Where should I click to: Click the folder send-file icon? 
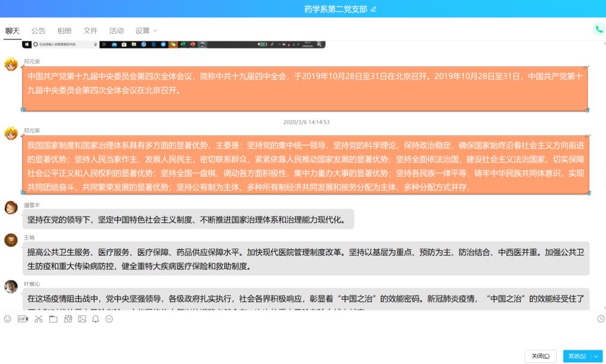click(53, 319)
